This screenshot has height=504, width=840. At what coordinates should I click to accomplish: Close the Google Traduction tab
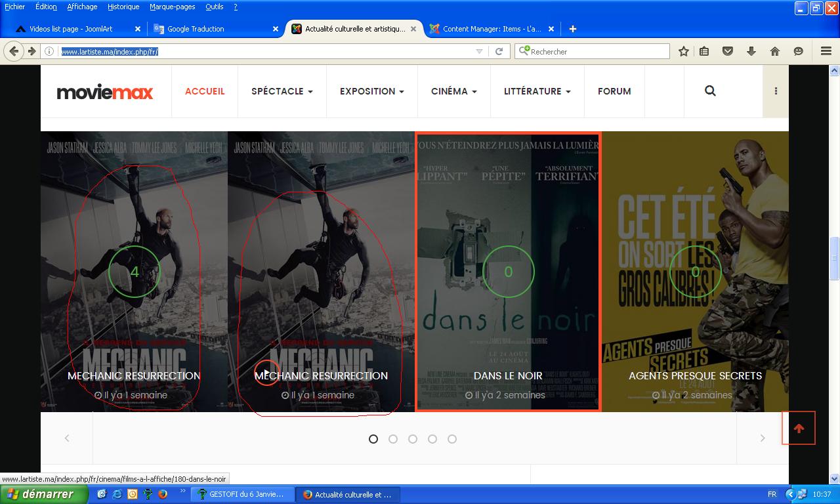(276, 29)
